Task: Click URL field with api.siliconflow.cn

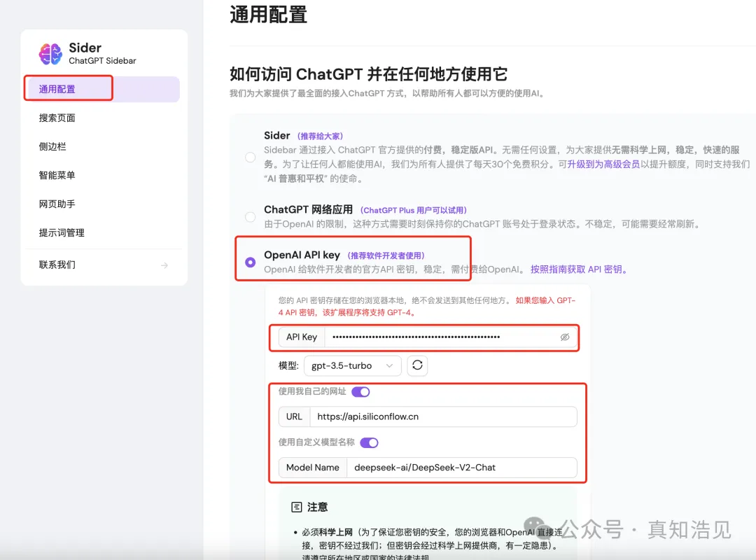Action: pos(444,416)
